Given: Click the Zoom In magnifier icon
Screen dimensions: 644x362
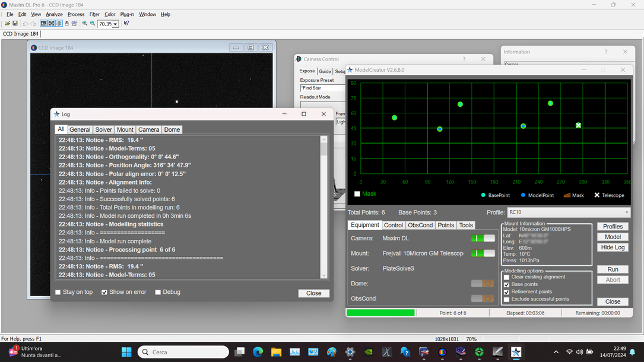Looking at the screenshot, I should coord(85,24).
